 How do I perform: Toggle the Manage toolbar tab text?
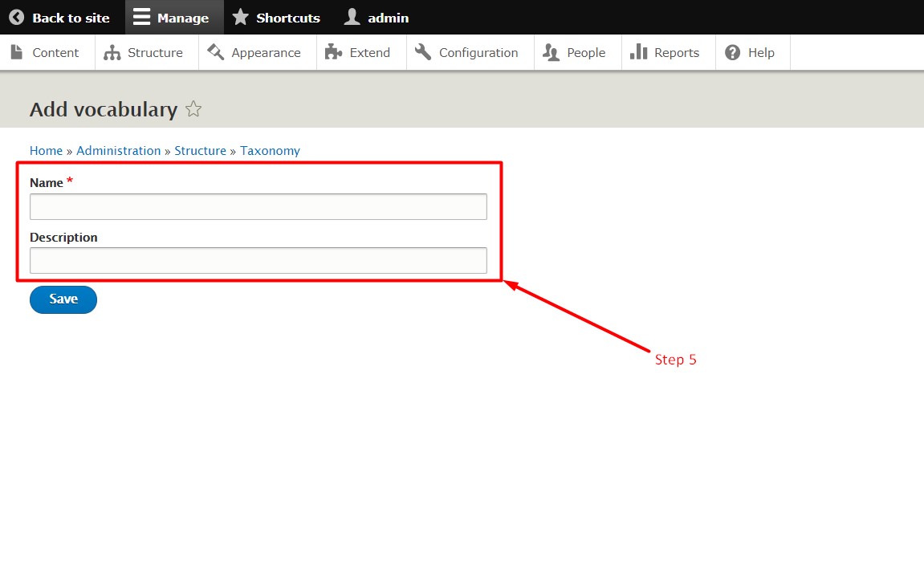183,18
